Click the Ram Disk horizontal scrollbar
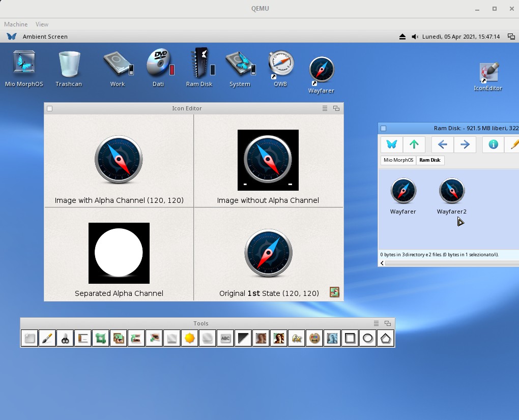 click(450, 263)
